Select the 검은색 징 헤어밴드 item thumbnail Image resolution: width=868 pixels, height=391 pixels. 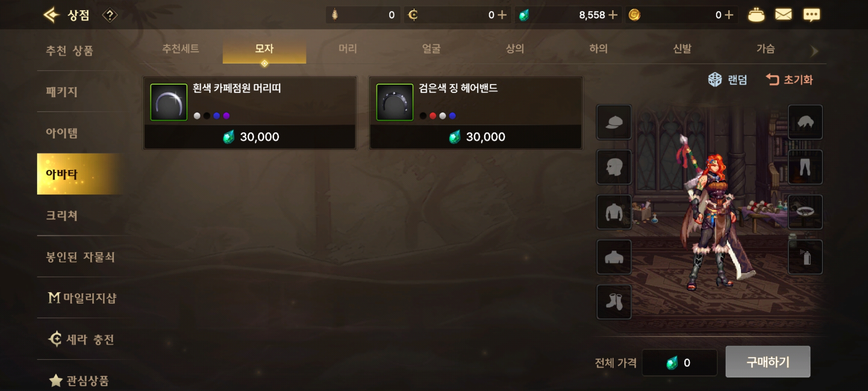[395, 102]
